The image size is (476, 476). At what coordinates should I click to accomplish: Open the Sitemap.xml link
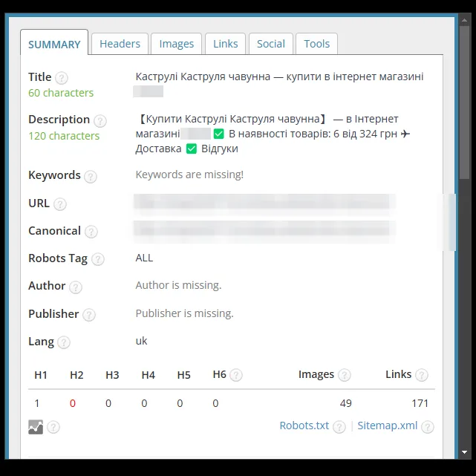tap(388, 426)
